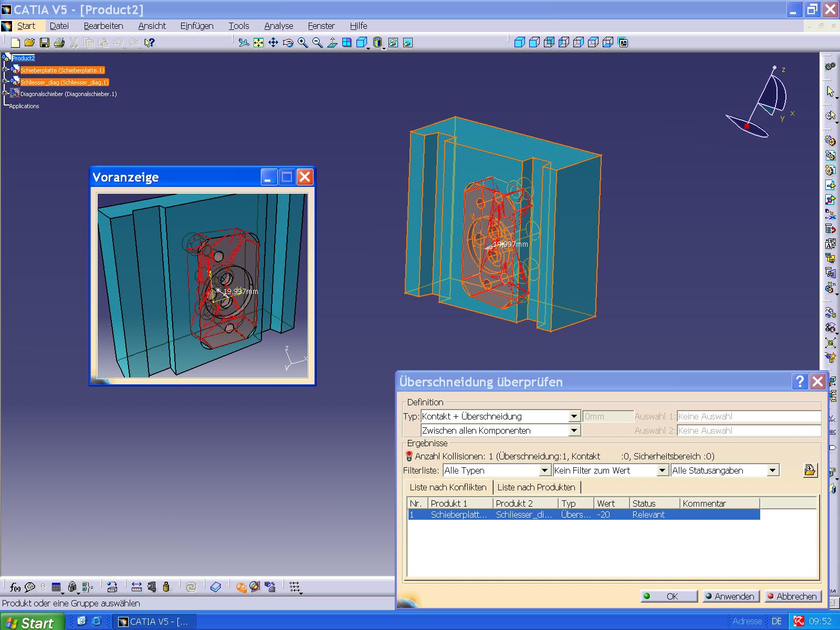Click the Abbrechen button
This screenshot has height=630, width=840.
pos(793,596)
